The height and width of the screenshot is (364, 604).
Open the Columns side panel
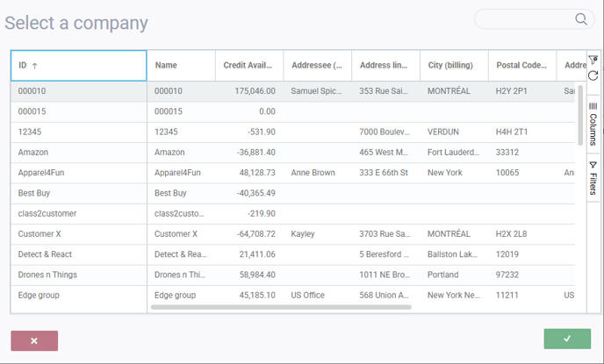[x=593, y=125]
